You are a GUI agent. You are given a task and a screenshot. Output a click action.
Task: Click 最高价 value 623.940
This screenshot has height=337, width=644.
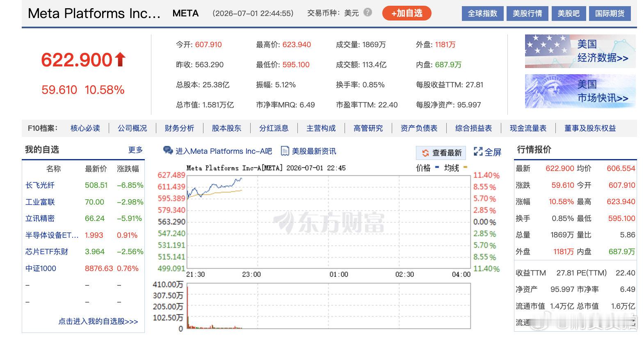click(x=297, y=45)
